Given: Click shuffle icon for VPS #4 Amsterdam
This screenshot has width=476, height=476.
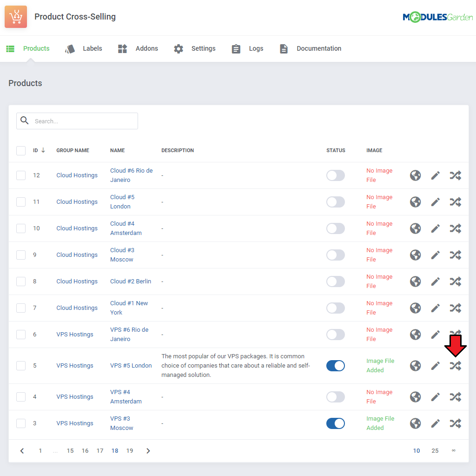Looking at the screenshot, I should pos(456,396).
